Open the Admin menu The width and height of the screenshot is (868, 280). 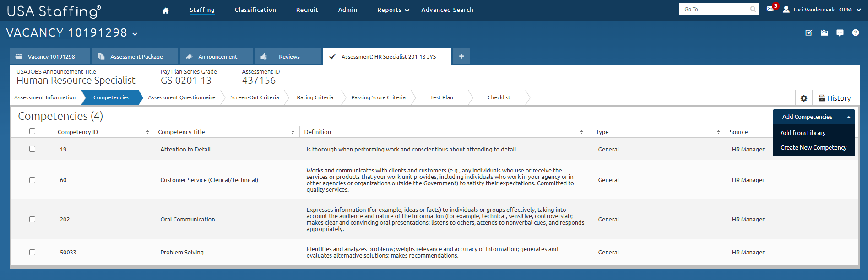pos(347,10)
